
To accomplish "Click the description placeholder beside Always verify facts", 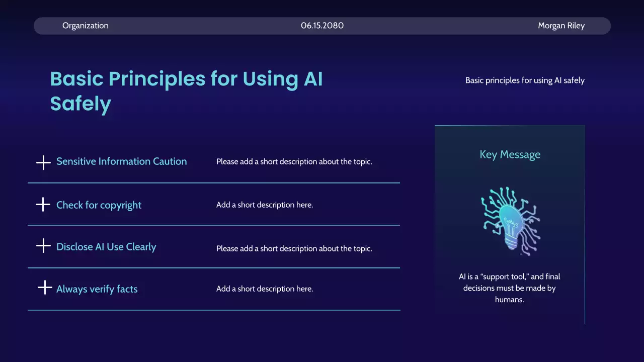I will (x=265, y=289).
